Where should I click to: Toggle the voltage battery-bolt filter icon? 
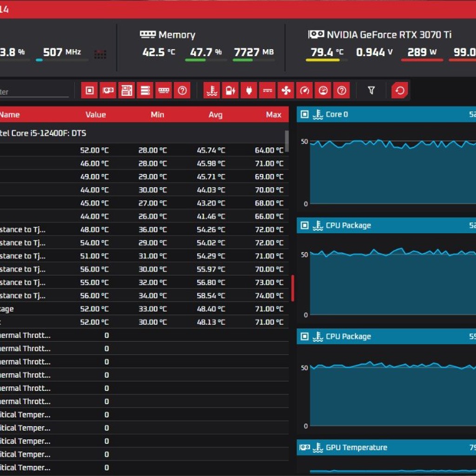tap(231, 90)
